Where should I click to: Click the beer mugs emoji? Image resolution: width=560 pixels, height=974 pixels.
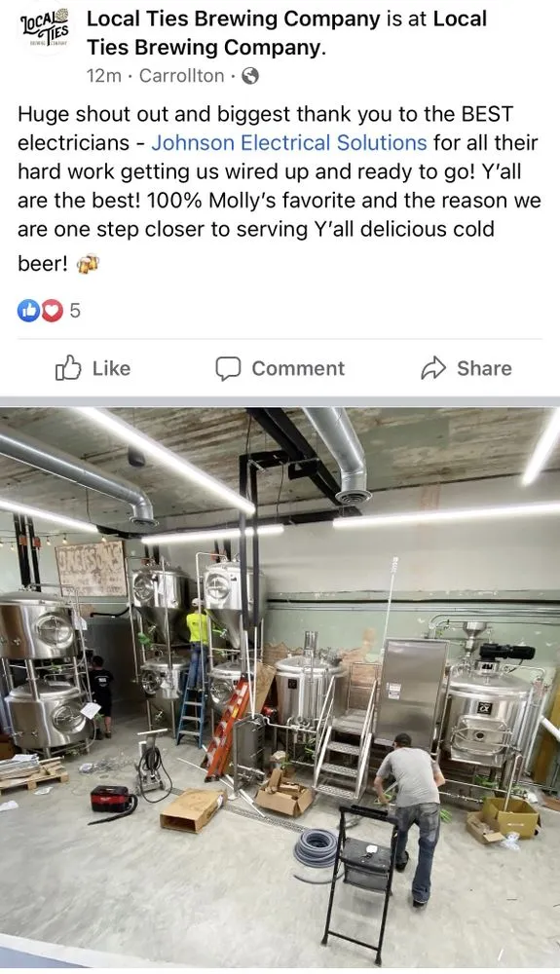tap(88, 265)
